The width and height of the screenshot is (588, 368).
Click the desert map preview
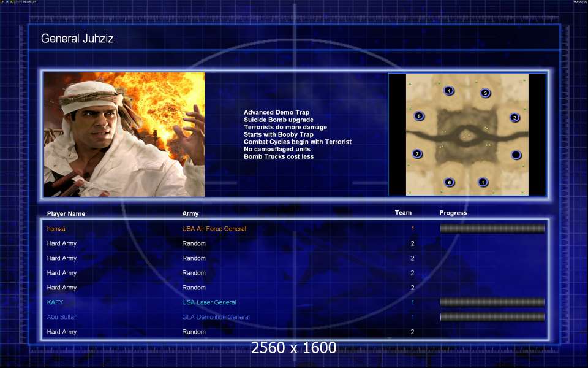(467, 134)
